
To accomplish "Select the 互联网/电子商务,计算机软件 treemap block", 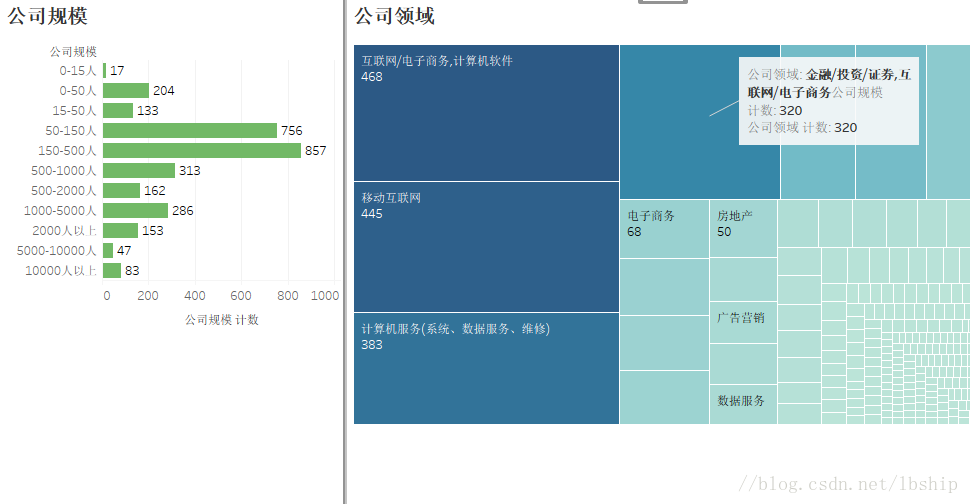I will (486, 113).
